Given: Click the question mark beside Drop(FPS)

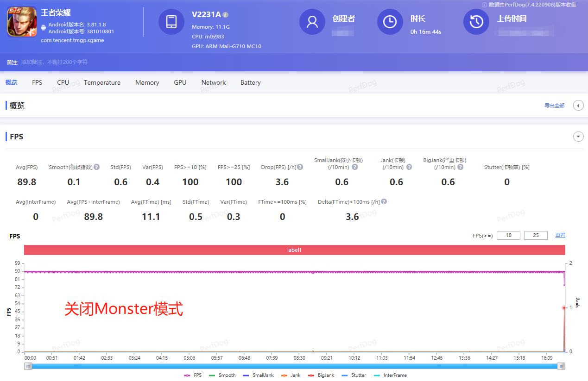Looking at the screenshot, I should [x=299, y=167].
